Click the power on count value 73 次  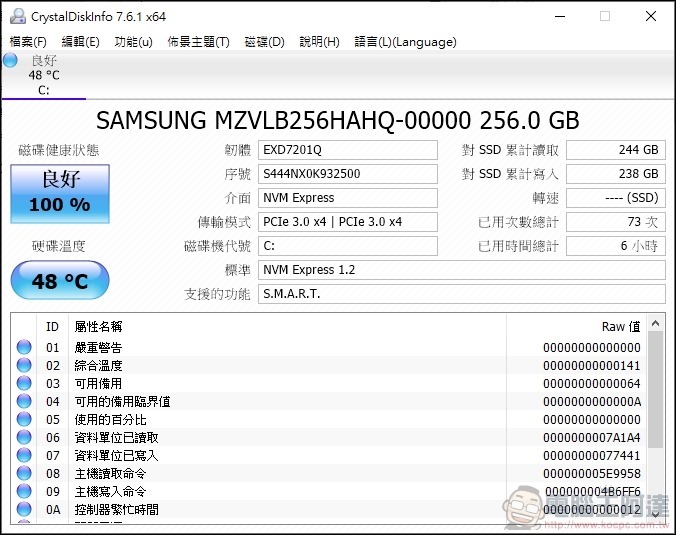(616, 222)
